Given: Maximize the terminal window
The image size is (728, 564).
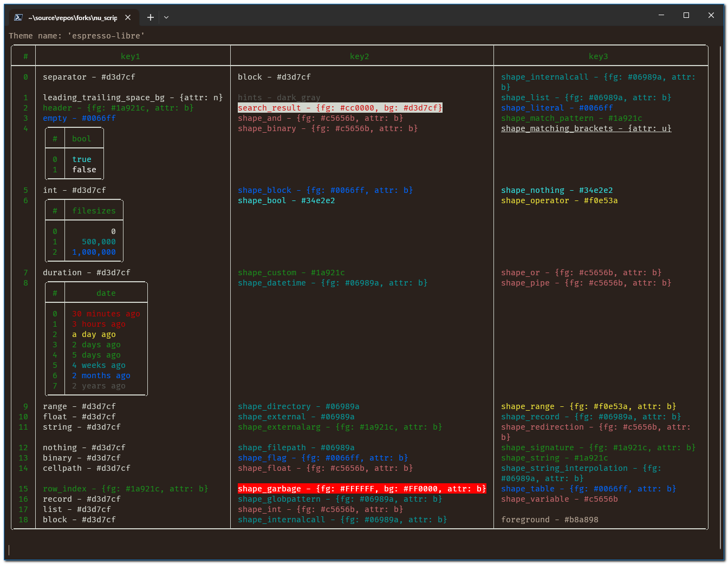Looking at the screenshot, I should (686, 15).
